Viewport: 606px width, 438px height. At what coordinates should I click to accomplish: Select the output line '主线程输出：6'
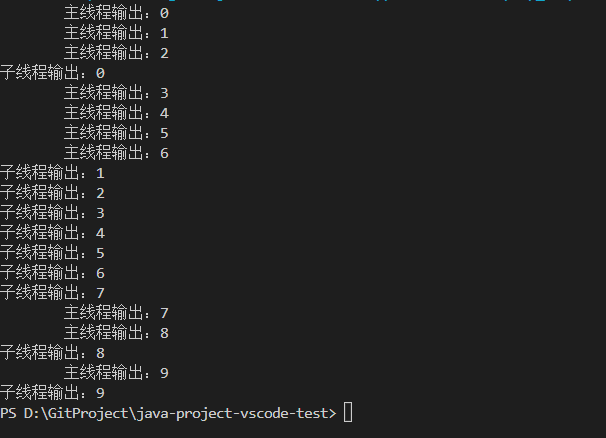116,153
